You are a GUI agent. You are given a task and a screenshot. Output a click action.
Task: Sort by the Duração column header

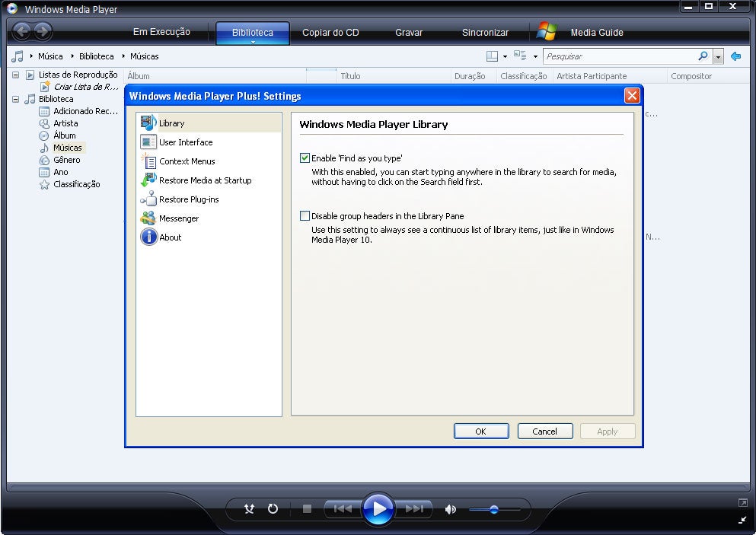pyautogui.click(x=474, y=76)
